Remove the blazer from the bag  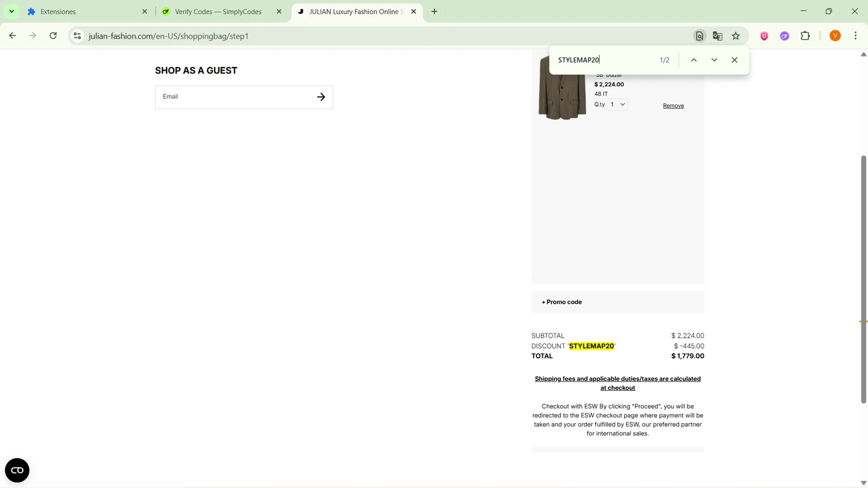pyautogui.click(x=673, y=106)
